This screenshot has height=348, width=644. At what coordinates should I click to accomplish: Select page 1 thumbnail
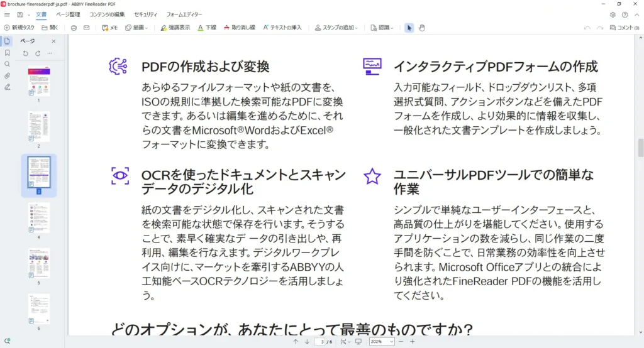pos(39,82)
